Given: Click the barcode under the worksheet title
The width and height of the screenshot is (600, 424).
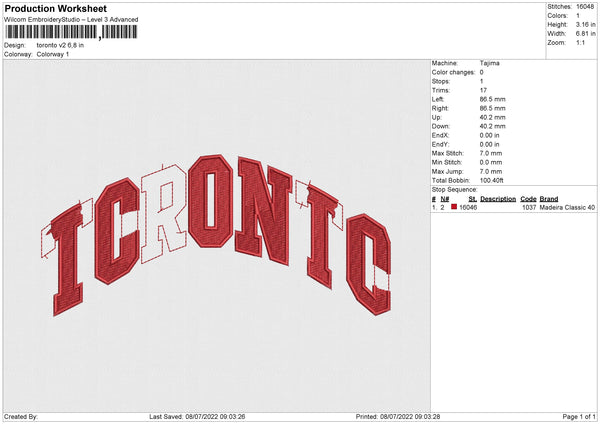Looking at the screenshot, I should pyautogui.click(x=71, y=32).
